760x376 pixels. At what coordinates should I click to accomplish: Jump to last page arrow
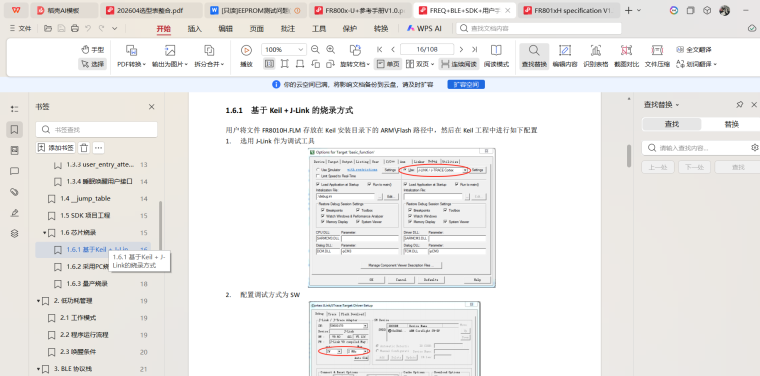coord(475,49)
